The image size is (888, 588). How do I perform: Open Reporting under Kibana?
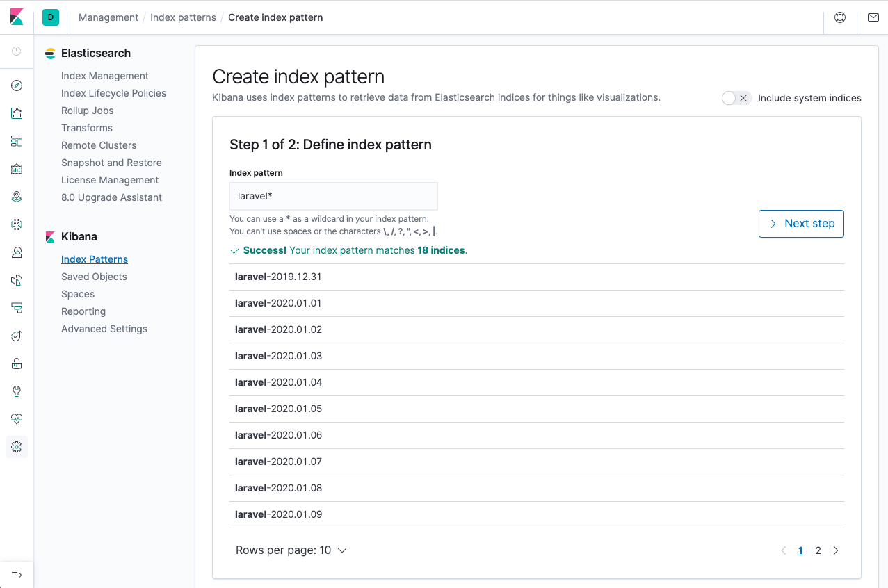(83, 311)
